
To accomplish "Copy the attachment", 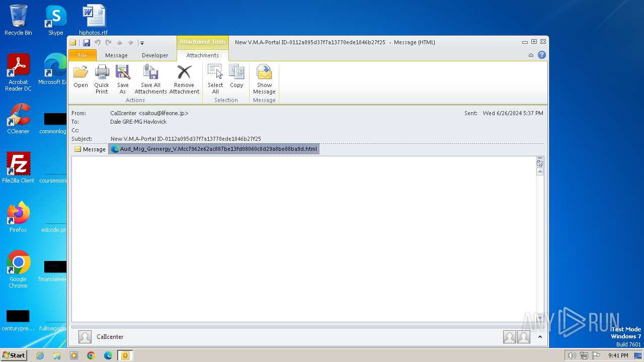I will click(236, 77).
